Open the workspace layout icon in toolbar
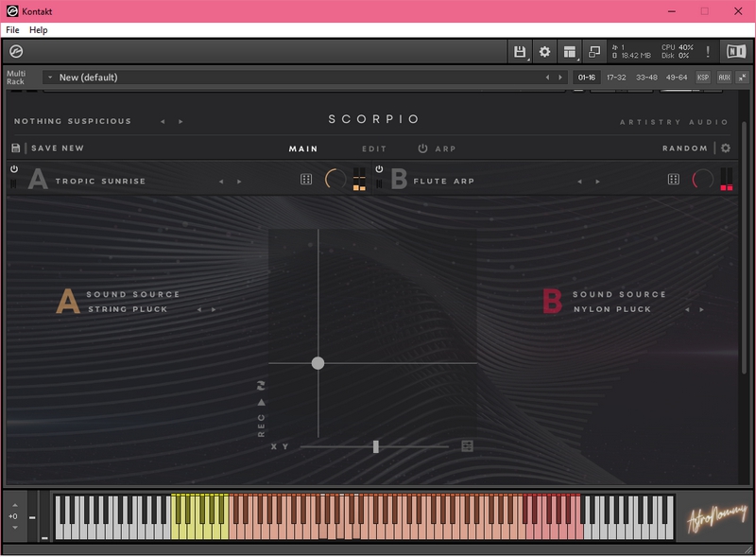 (x=570, y=52)
